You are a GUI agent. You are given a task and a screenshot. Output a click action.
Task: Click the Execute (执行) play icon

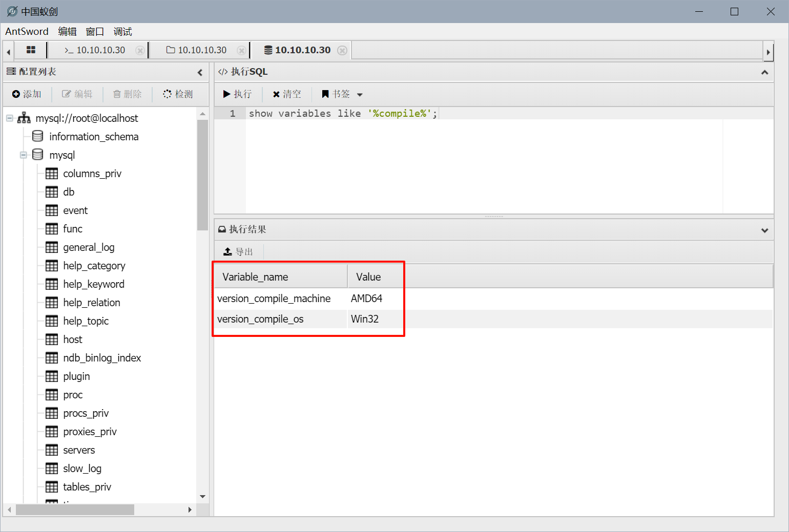point(226,94)
